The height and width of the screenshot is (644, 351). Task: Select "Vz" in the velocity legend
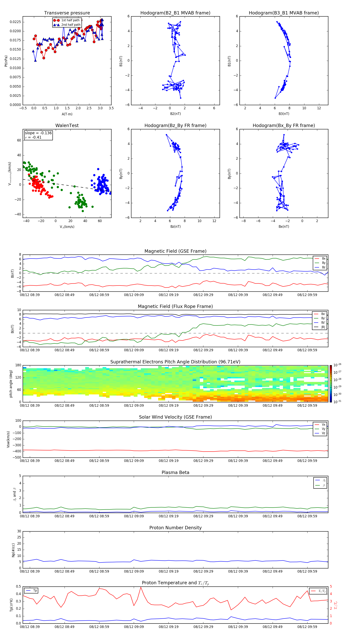pyautogui.click(x=320, y=433)
